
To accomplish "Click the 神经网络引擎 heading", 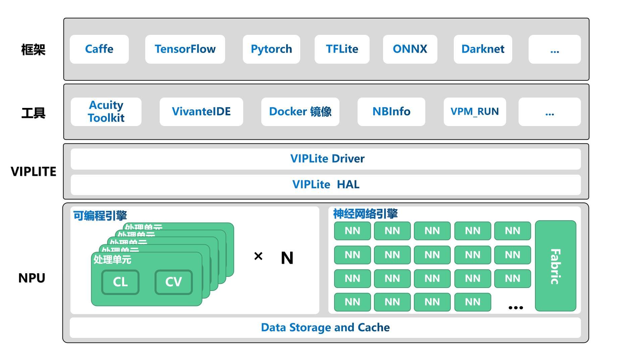I will click(x=365, y=214).
